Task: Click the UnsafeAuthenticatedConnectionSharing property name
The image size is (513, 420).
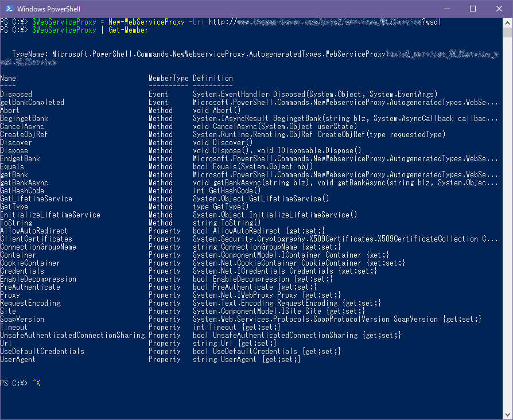Action: click(72, 335)
